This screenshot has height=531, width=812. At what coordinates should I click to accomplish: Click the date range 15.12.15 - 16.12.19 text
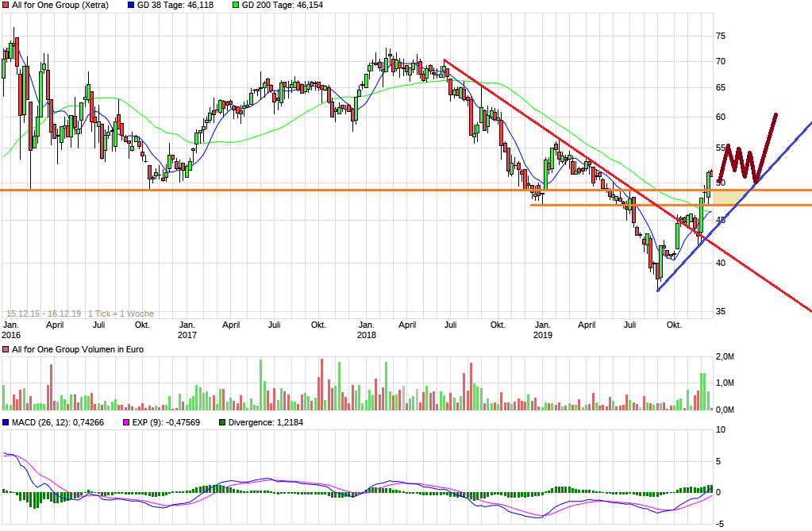[x=44, y=314]
